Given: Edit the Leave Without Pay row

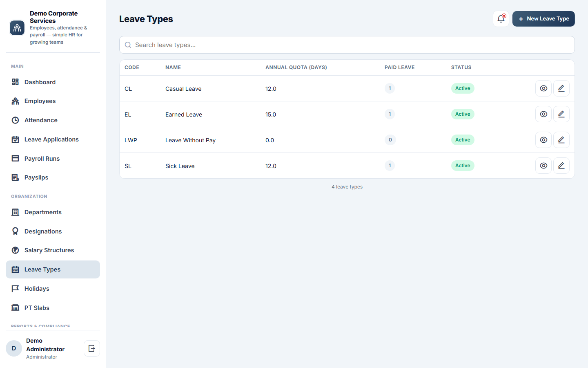Looking at the screenshot, I should [x=561, y=140].
